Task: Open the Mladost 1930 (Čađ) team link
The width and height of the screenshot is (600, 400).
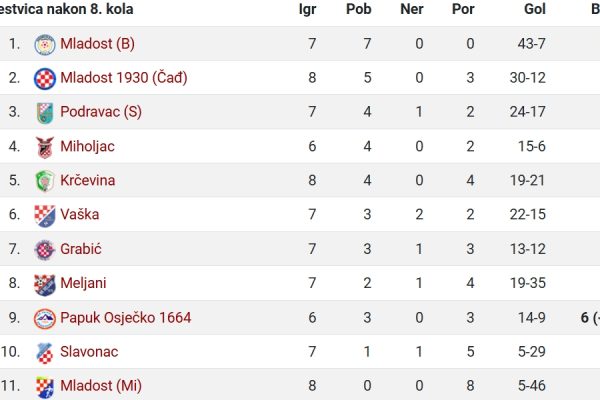Action: 124,78
